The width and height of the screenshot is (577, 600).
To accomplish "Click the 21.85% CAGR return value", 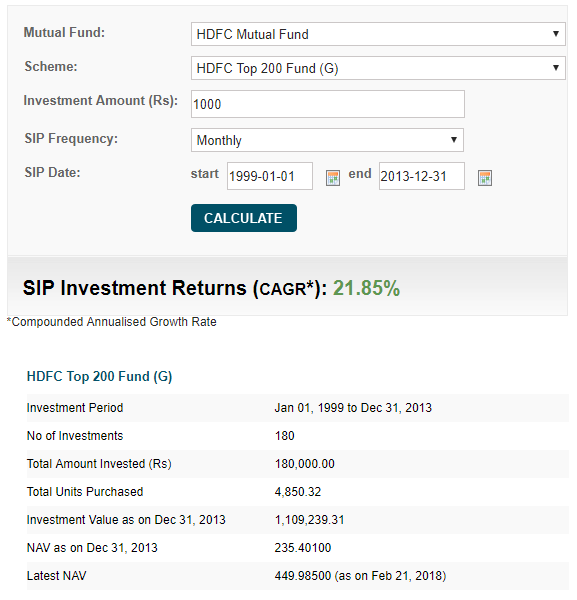I will [366, 288].
